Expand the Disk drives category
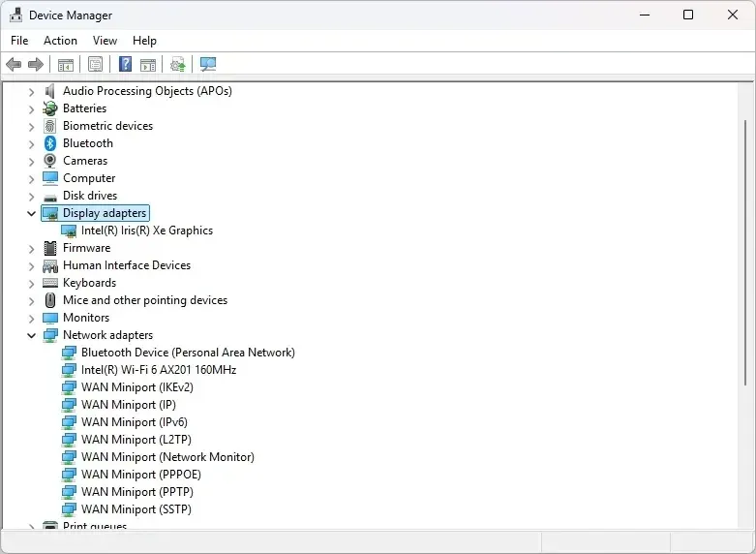Image resolution: width=756 pixels, height=554 pixels. 31,197
